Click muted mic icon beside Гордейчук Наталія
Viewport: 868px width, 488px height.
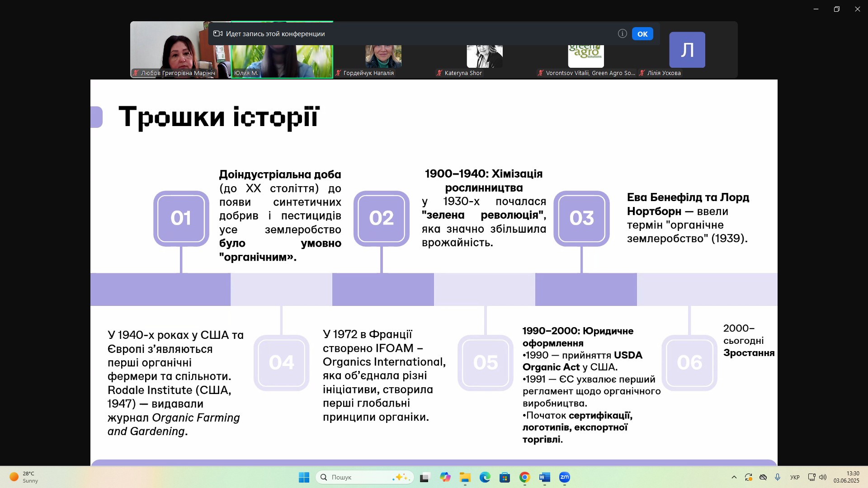pos(338,73)
